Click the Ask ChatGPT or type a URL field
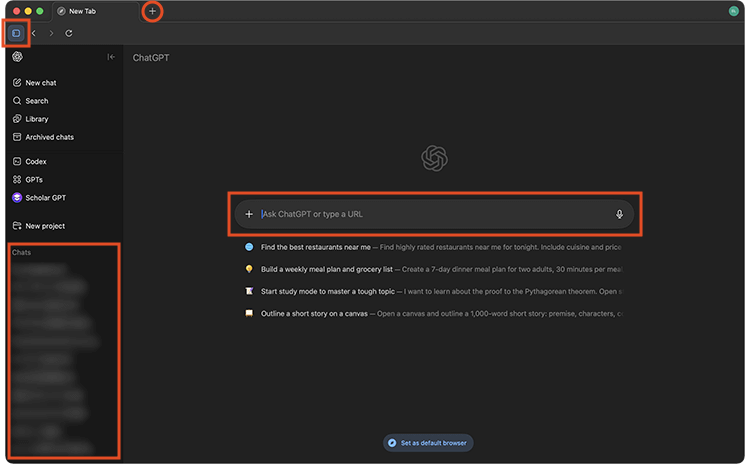Viewport: 750px width, 464px height. [x=430, y=214]
